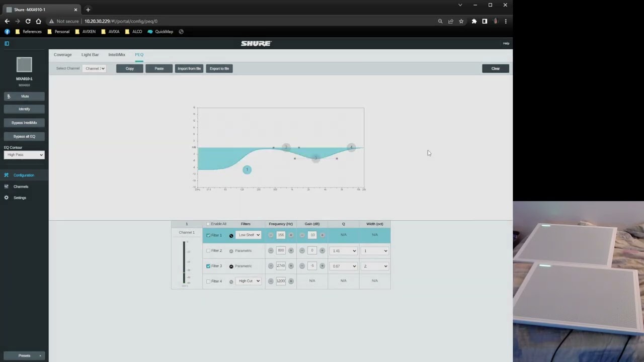This screenshot has height=362, width=644.
Task: Reload the page in Chrome
Action: [28, 21]
